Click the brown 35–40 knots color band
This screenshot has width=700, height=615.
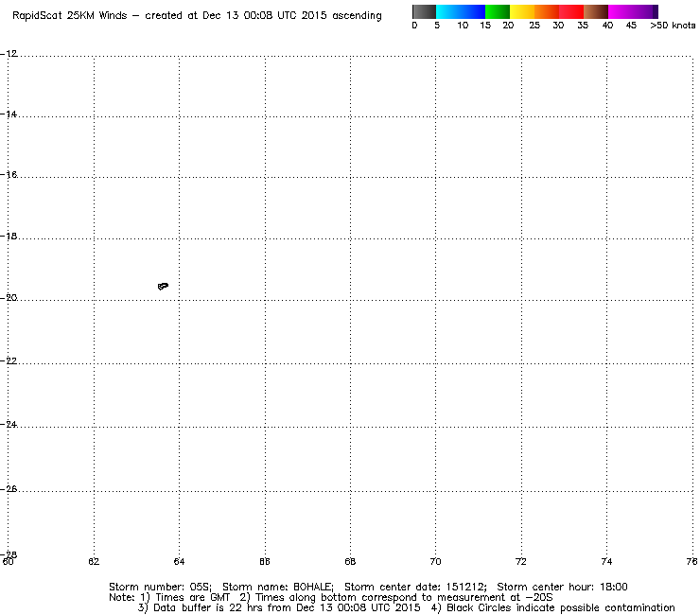point(596,11)
